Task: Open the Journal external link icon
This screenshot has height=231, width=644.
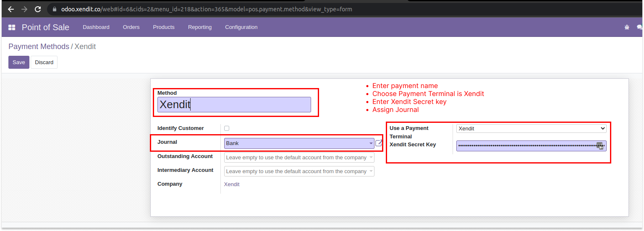Action: [379, 143]
